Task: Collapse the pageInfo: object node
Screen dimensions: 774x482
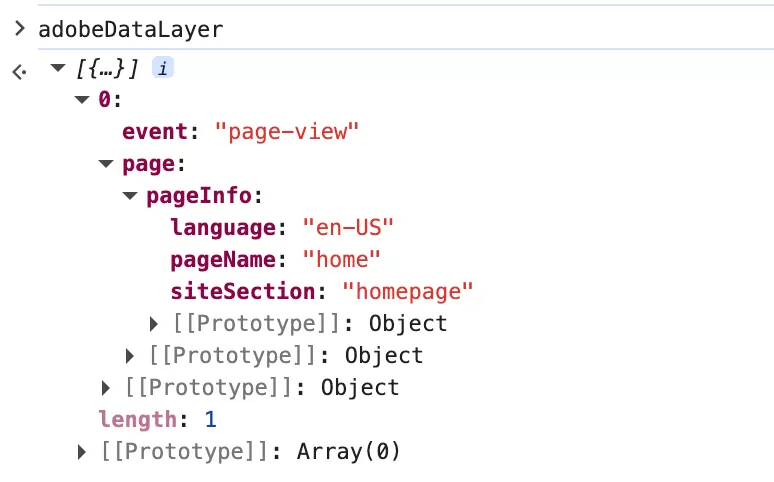Action: [x=130, y=196]
